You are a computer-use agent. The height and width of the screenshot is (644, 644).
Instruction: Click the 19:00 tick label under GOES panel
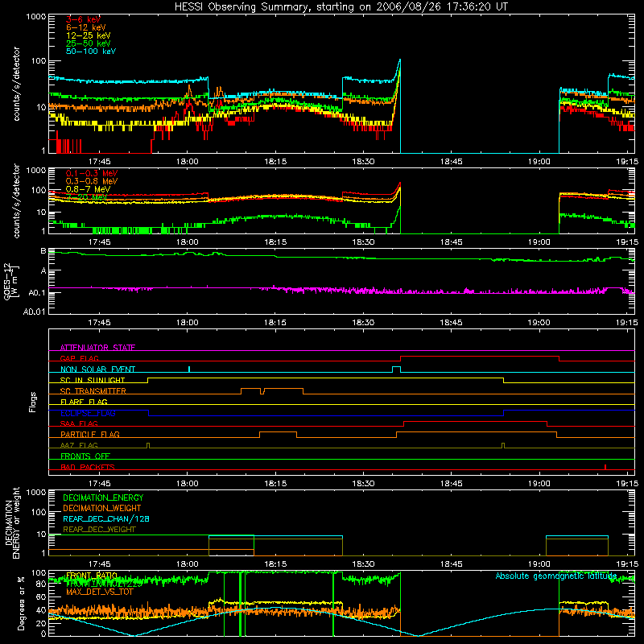[x=539, y=323]
